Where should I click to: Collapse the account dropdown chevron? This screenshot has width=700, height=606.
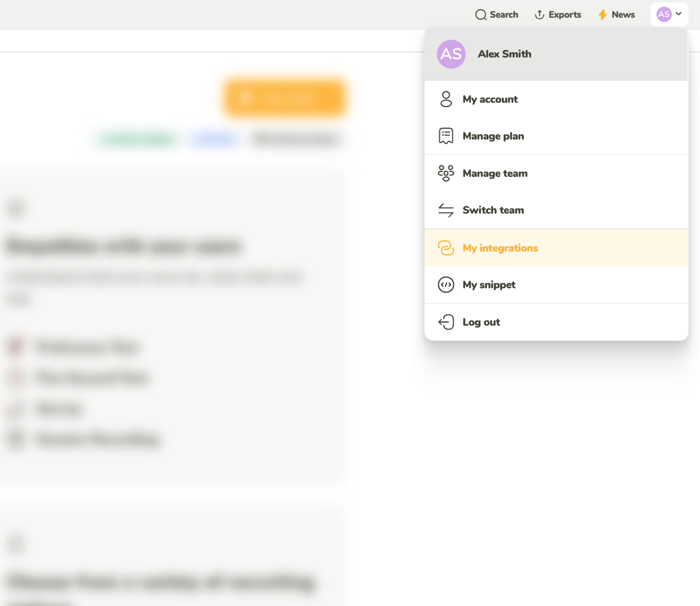point(679,14)
